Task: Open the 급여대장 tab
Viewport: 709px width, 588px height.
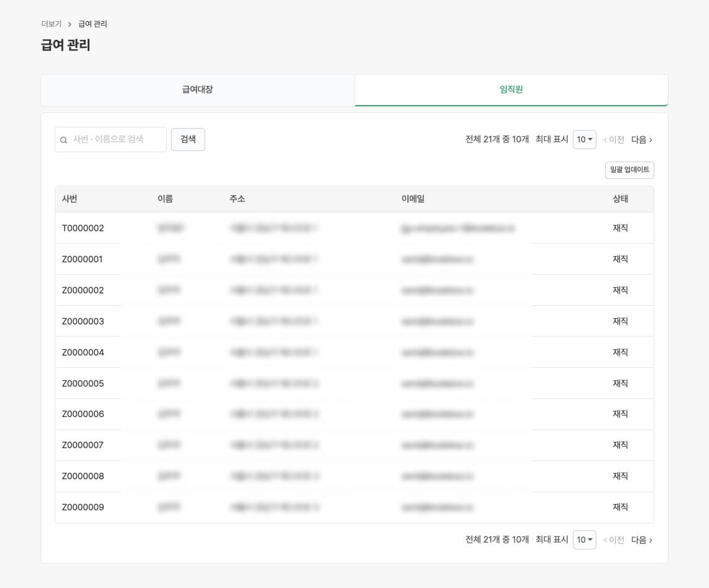Action: [198, 90]
